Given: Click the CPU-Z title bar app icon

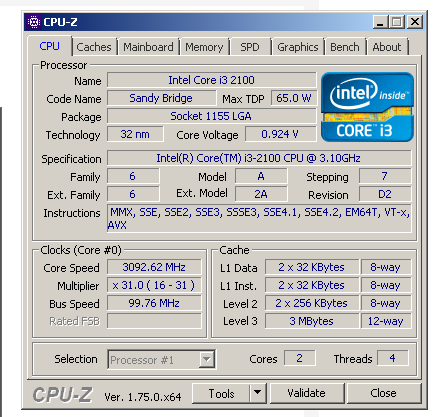Looking at the screenshot, I should (x=33, y=22).
